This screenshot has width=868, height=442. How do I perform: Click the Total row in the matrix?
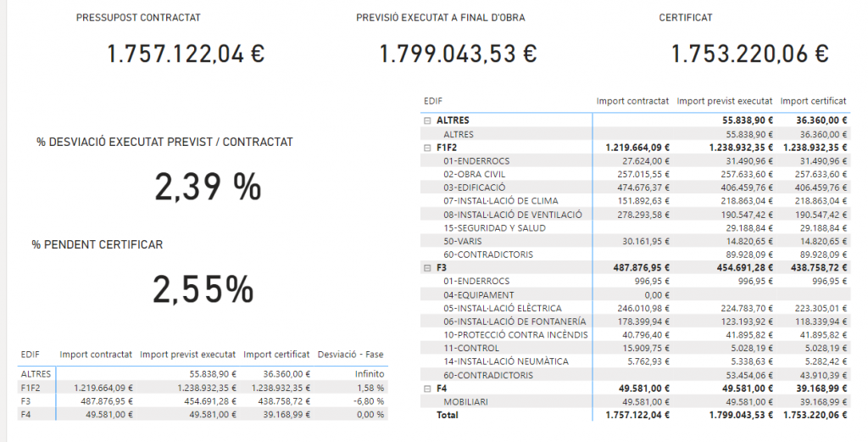(x=446, y=416)
